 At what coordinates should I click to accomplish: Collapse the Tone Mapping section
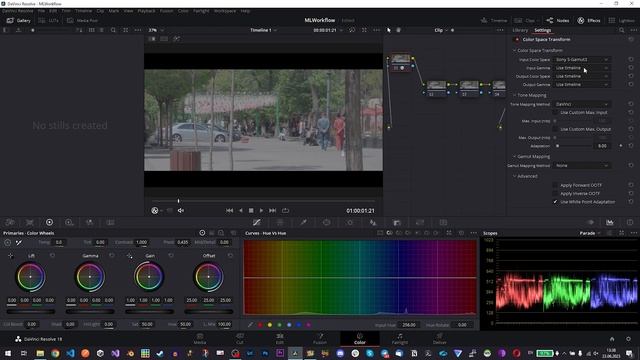(x=515, y=95)
